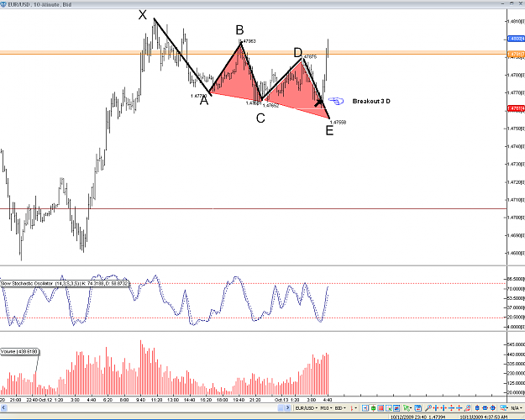Image resolution: width=525 pixels, height=420 pixels.
Task: Select the D pattern point label
Action: (x=297, y=53)
